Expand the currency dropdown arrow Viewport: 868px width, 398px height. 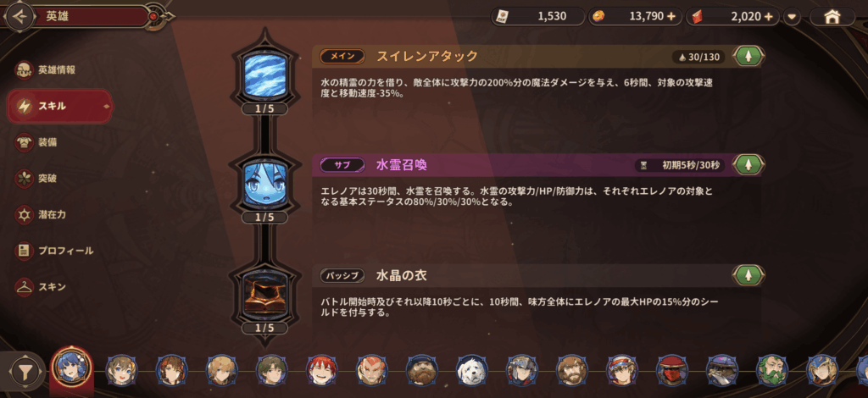click(793, 17)
